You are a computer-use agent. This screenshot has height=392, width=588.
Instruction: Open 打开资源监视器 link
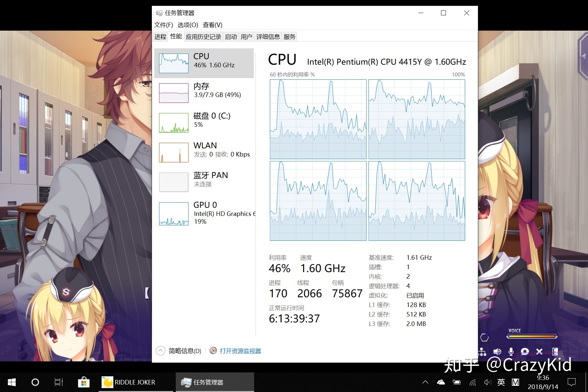click(240, 351)
